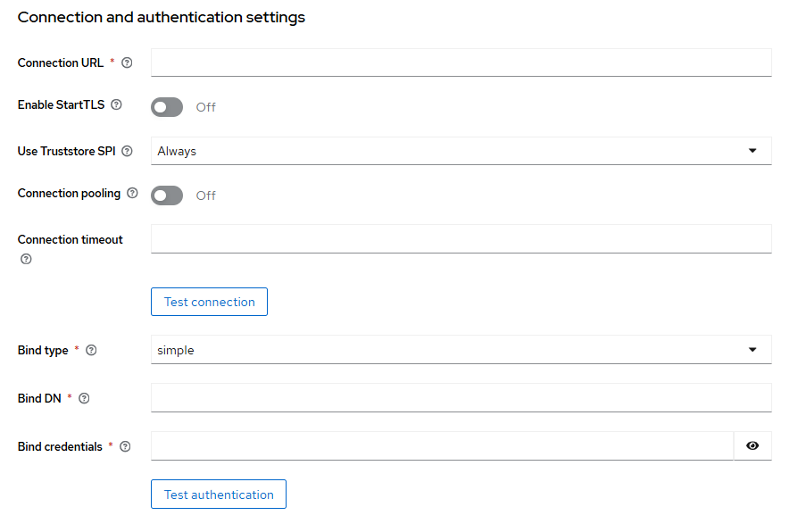Expand the Bind type dropdown
Image resolution: width=798 pixels, height=532 pixels.
[461, 351]
